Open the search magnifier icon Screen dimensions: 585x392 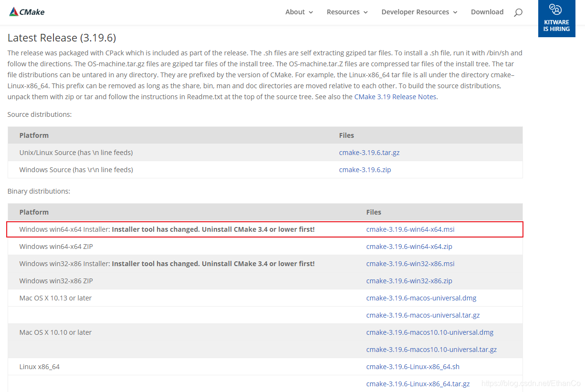pyautogui.click(x=518, y=12)
